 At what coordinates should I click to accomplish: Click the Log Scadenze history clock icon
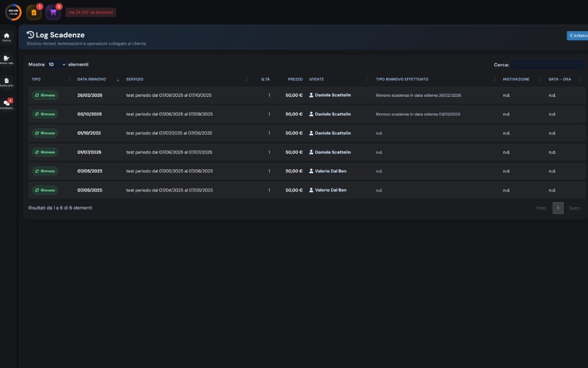pyautogui.click(x=31, y=35)
